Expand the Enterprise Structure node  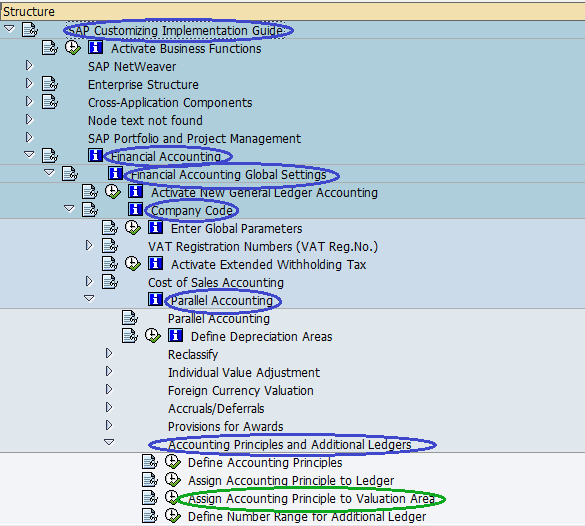click(x=29, y=84)
